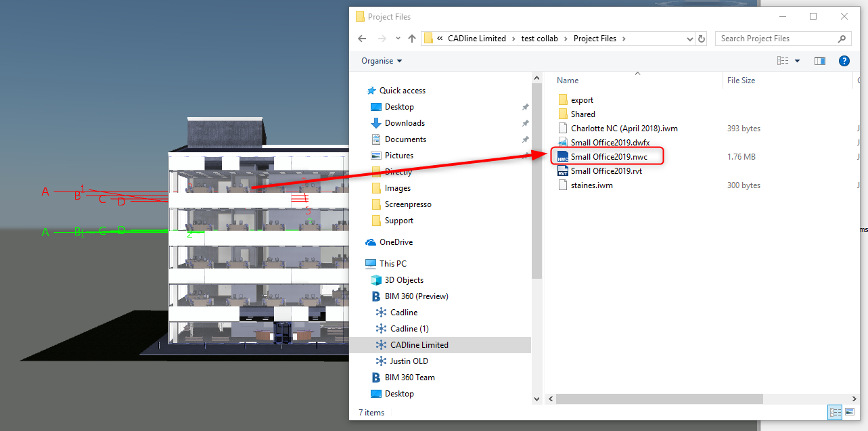
Task: Open Directly folder in navigation pane
Action: point(398,172)
